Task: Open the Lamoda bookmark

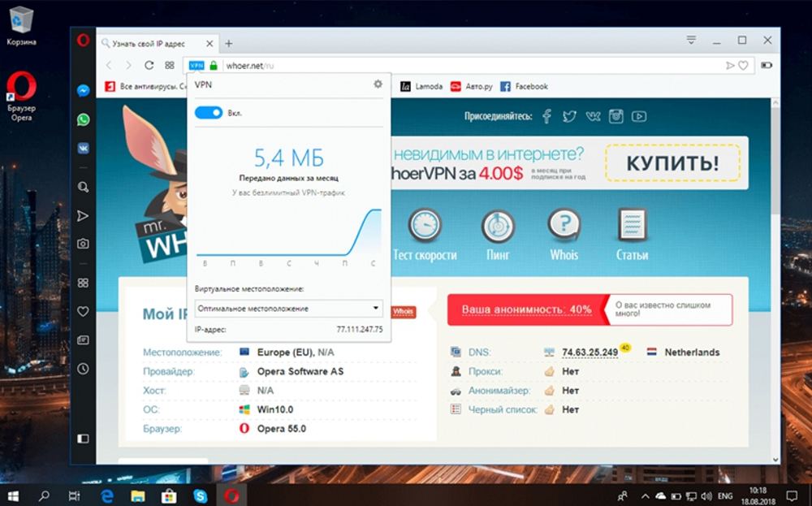Action: click(421, 86)
